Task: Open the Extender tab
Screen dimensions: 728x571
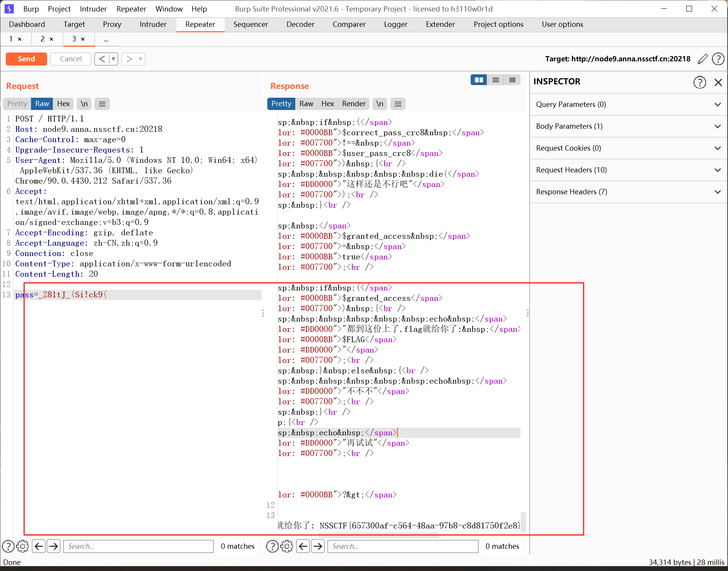Action: (x=440, y=25)
